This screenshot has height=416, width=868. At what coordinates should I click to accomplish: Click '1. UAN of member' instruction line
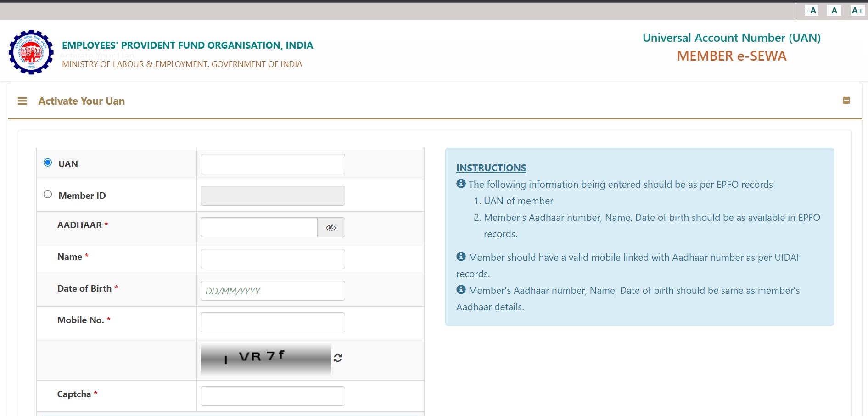(514, 201)
